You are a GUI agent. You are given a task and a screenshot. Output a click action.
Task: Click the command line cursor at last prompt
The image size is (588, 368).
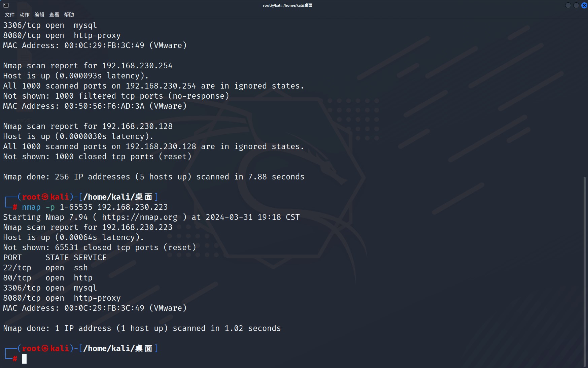pyautogui.click(x=24, y=359)
